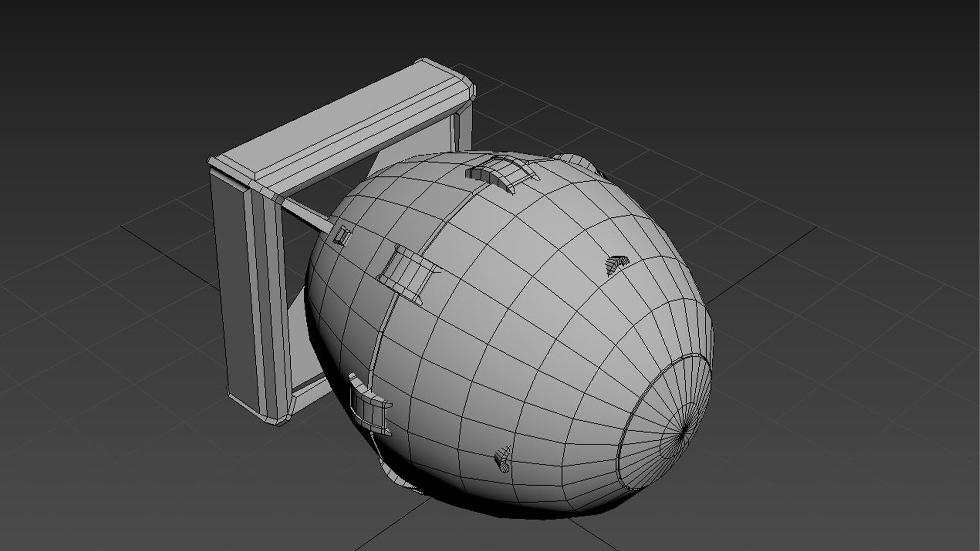
Task: Select the rear bump on top of the body
Action: pos(574,160)
